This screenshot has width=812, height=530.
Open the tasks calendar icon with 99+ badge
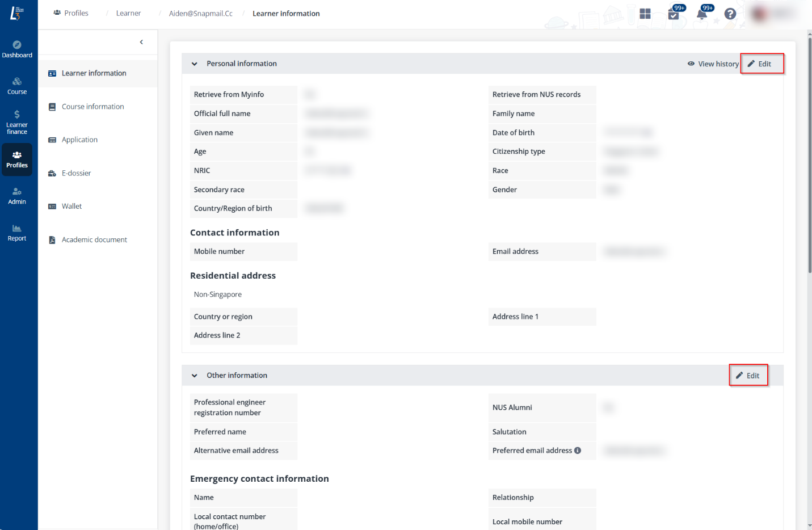point(674,13)
